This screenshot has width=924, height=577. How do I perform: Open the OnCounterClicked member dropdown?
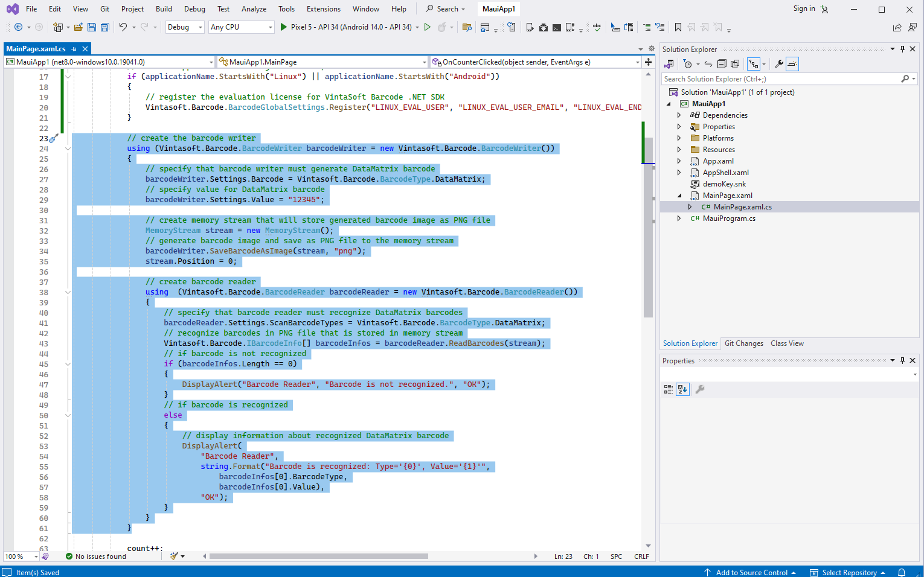pyautogui.click(x=536, y=62)
